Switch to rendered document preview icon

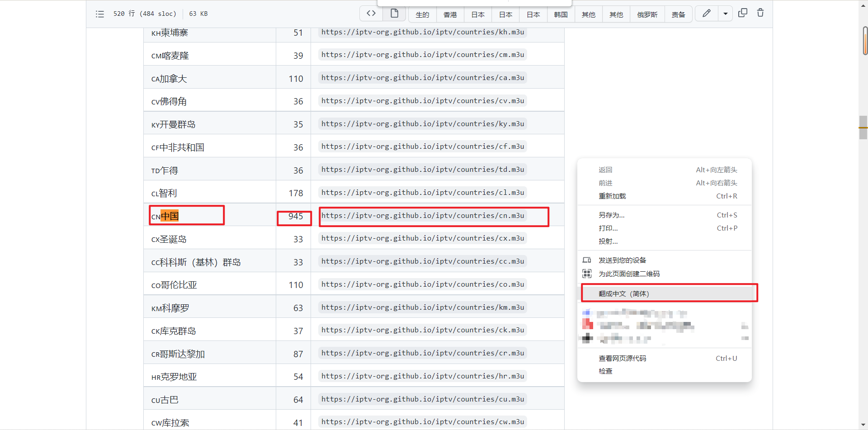tap(394, 14)
